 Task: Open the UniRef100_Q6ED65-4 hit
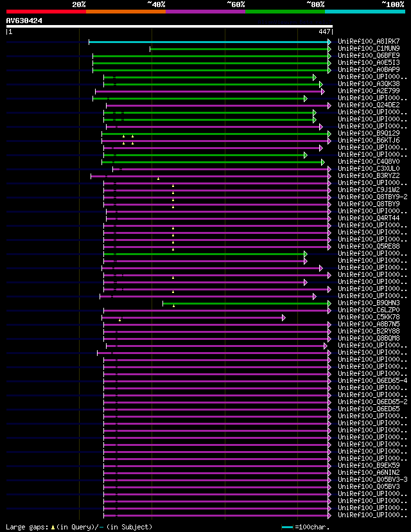[x=372, y=380]
